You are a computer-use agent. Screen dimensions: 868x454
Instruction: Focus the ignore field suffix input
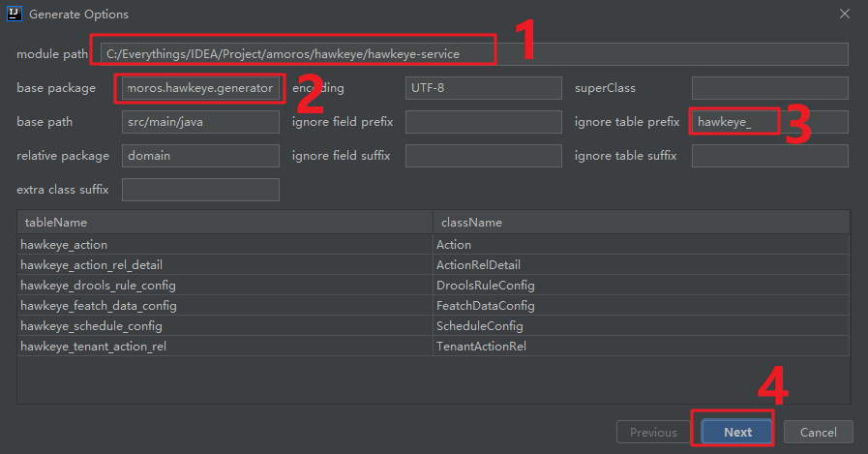483,156
